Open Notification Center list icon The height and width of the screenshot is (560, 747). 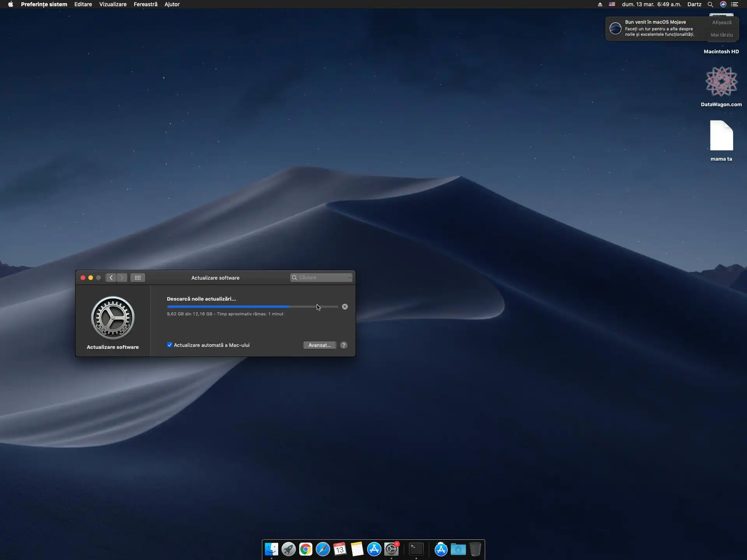click(x=735, y=4)
